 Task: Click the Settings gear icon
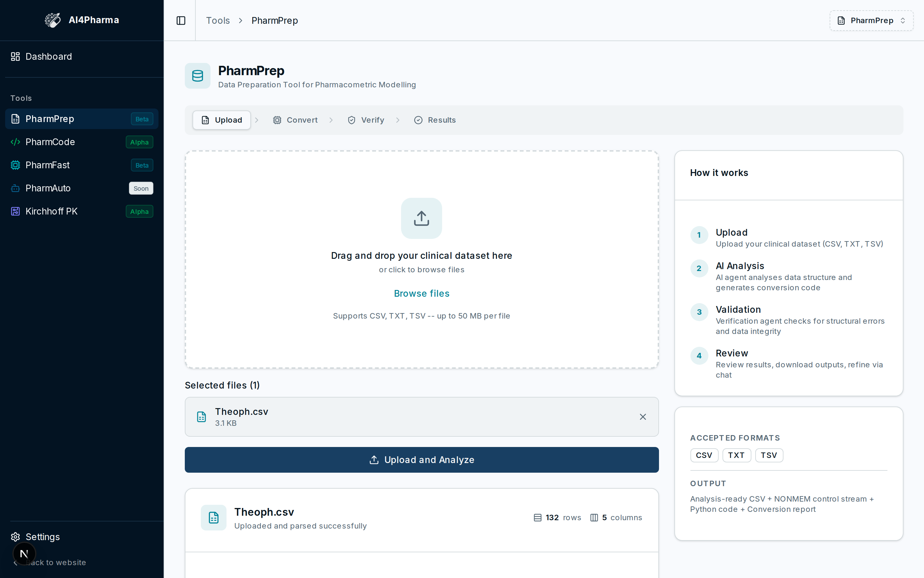(15, 537)
